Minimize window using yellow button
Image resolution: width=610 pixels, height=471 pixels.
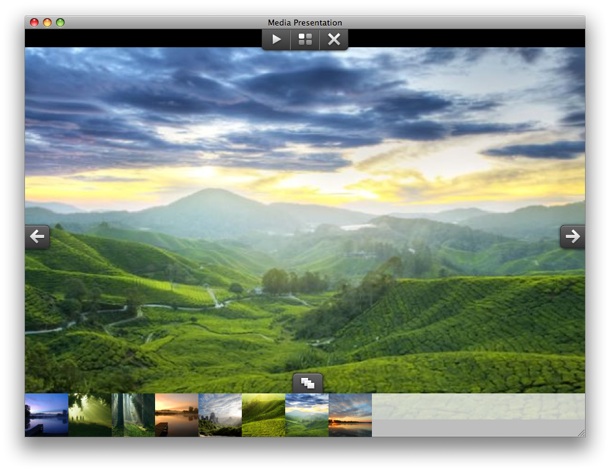point(47,22)
